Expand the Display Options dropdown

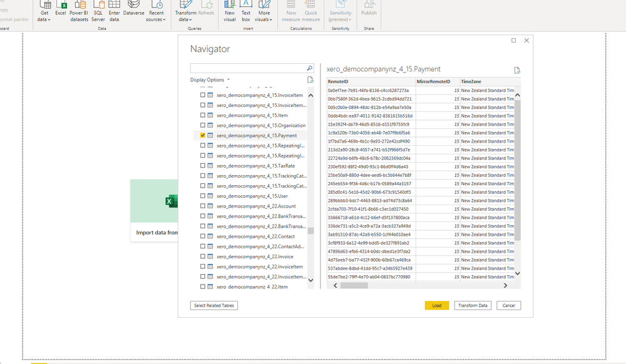210,80
